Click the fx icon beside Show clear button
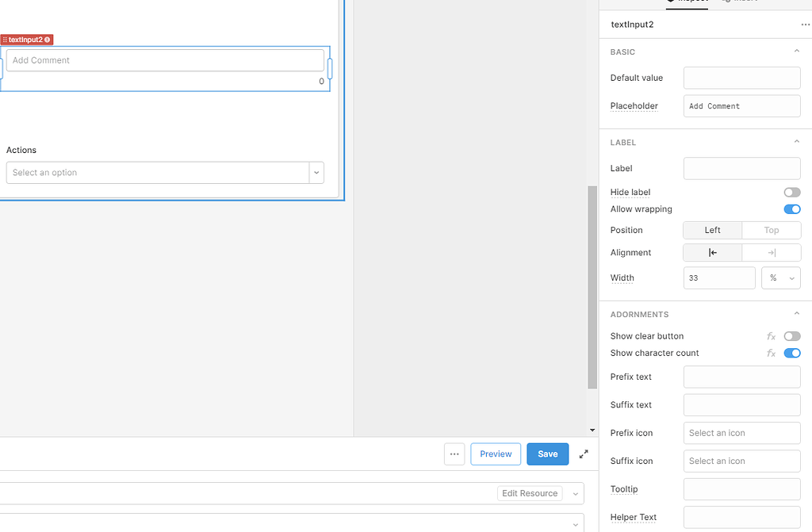The height and width of the screenshot is (532, 812). tap(771, 336)
